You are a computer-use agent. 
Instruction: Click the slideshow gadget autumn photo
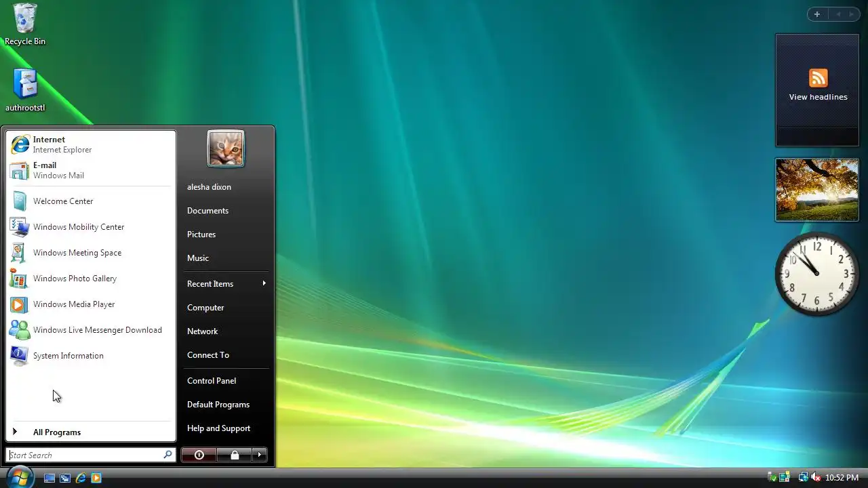point(817,190)
